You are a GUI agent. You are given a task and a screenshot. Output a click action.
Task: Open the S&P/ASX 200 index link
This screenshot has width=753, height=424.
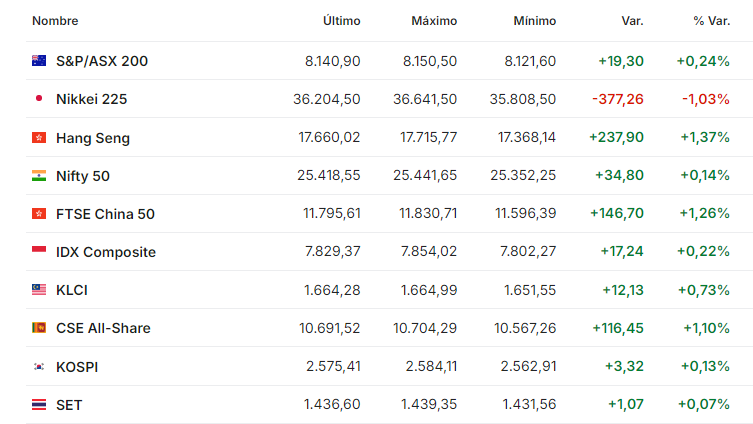(101, 61)
